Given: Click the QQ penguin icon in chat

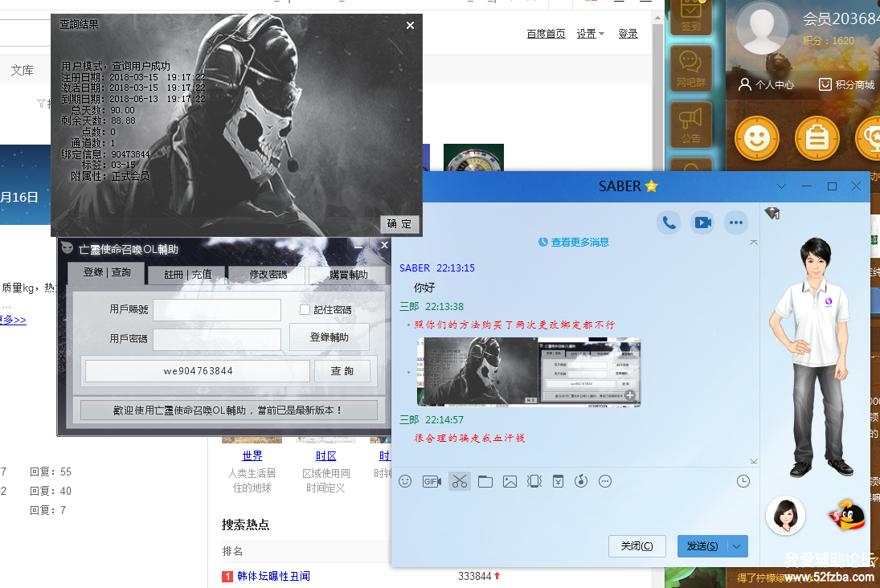Looking at the screenshot, I should pos(846,515).
